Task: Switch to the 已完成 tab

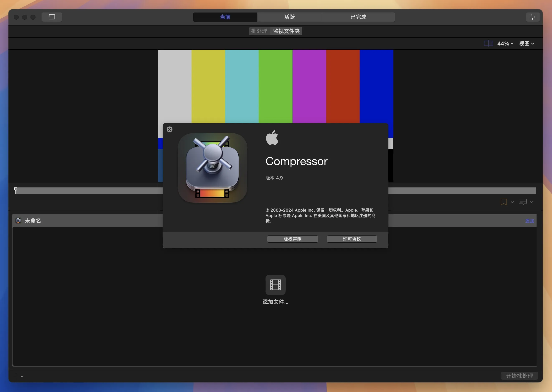Action: [358, 17]
